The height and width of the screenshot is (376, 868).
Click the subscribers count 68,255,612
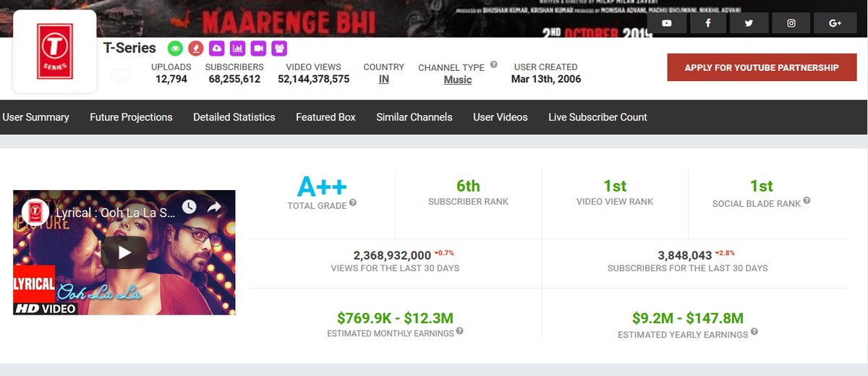[234, 79]
